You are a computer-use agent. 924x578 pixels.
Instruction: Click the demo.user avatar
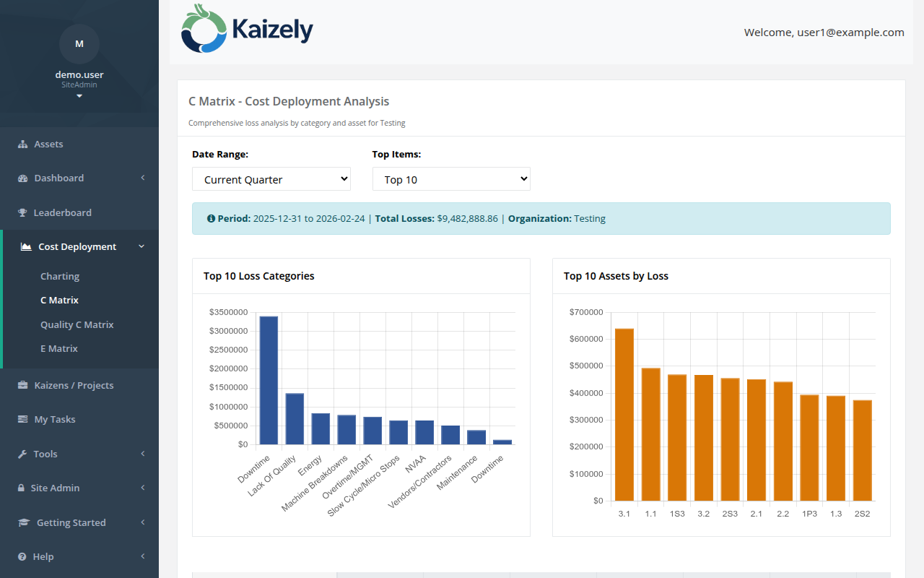pos(79,44)
